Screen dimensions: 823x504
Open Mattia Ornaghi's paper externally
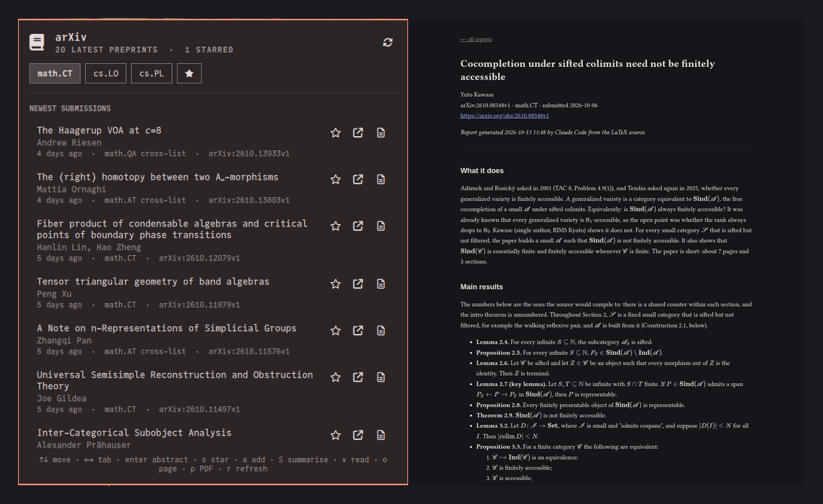[358, 179]
